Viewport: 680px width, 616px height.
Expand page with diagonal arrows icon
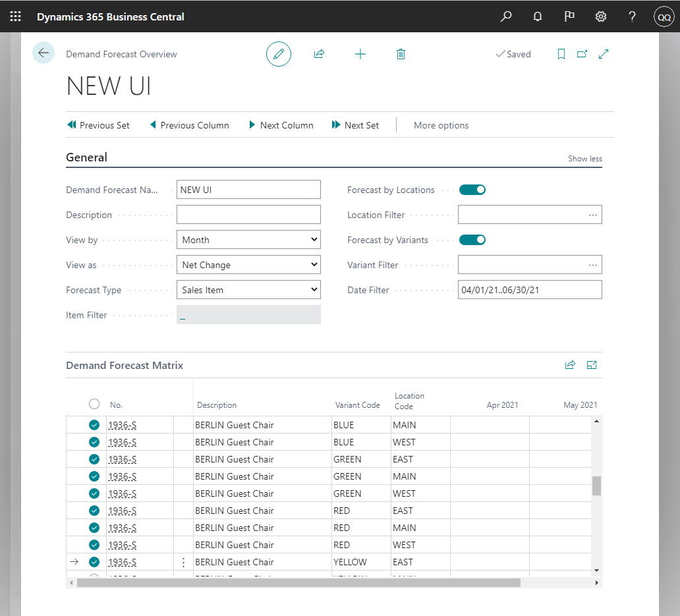pos(604,54)
